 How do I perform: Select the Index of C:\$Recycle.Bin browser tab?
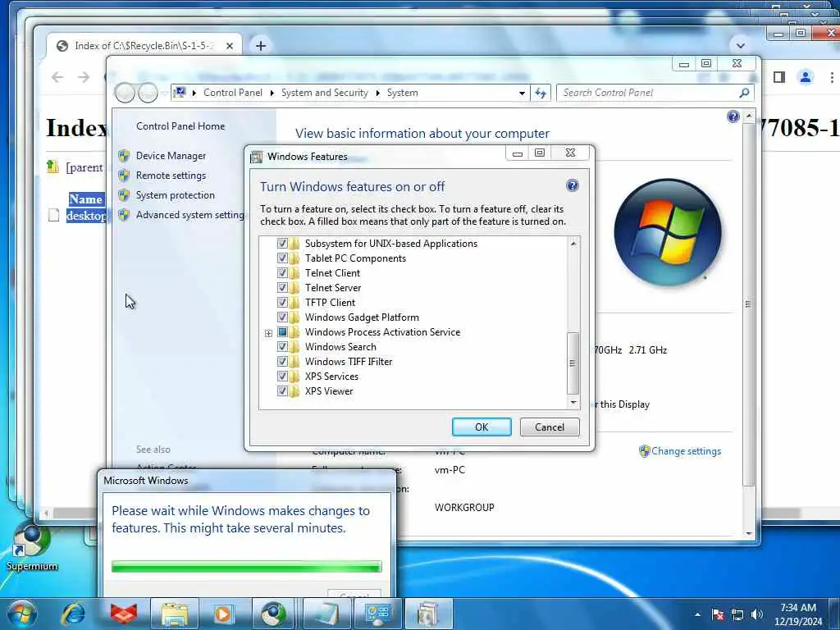(x=144, y=46)
